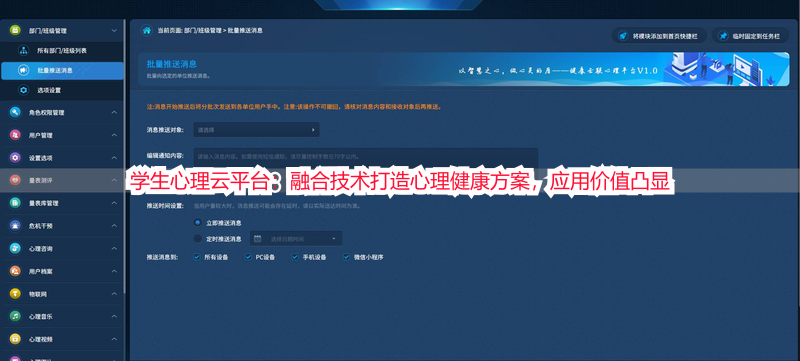Toggle the 微信小程序 checkbox
The image size is (800, 361).
pyautogui.click(x=346, y=257)
